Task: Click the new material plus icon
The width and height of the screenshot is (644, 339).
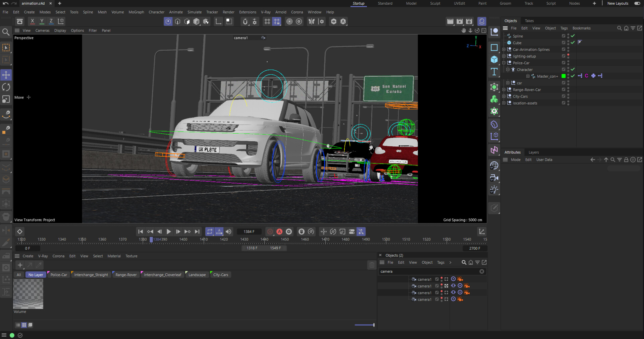Action: click(20, 265)
